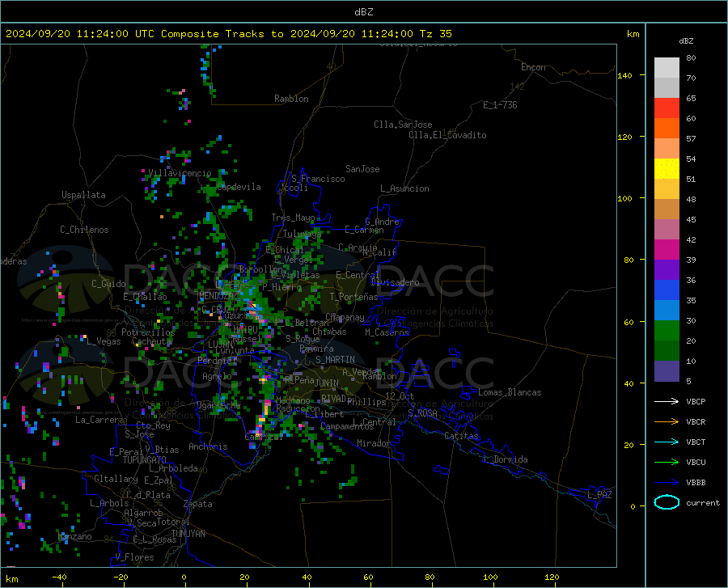728x588 pixels.
Task: Click the C_Chilenos map label
Action: 84,230
